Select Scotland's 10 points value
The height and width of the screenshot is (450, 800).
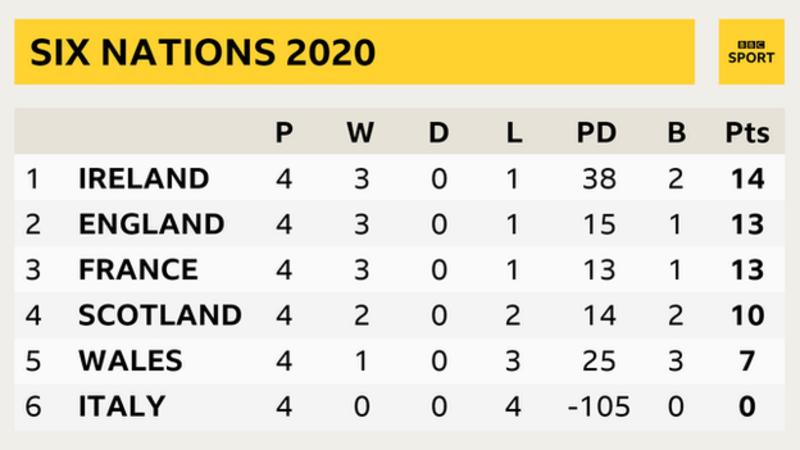(x=747, y=315)
